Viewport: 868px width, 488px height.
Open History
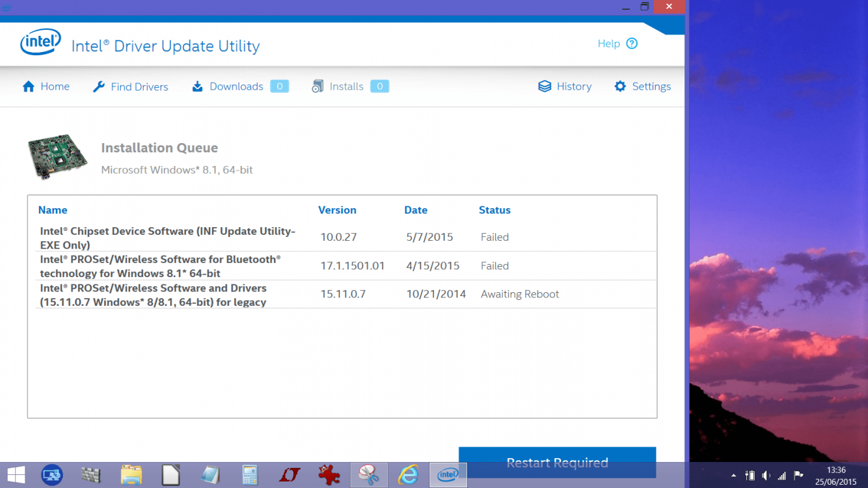point(565,87)
